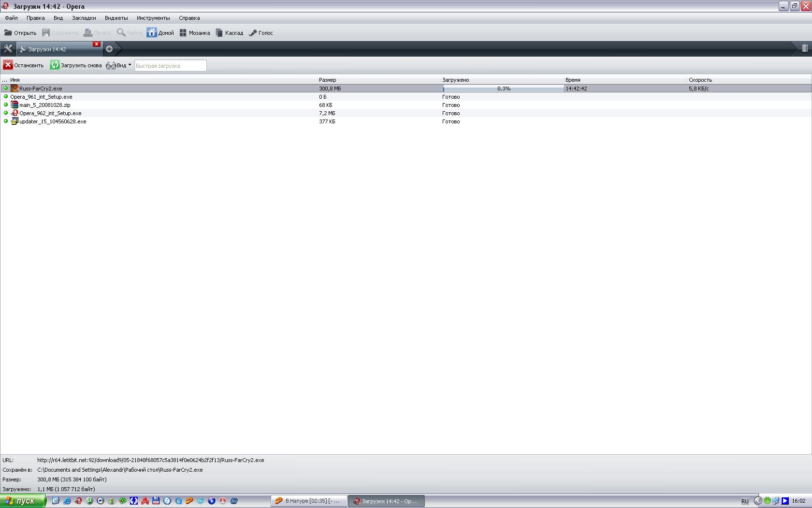Viewport: 812px width, 508px height.
Task: Launch Internet Explorer from quick launch
Action: [x=67, y=501]
